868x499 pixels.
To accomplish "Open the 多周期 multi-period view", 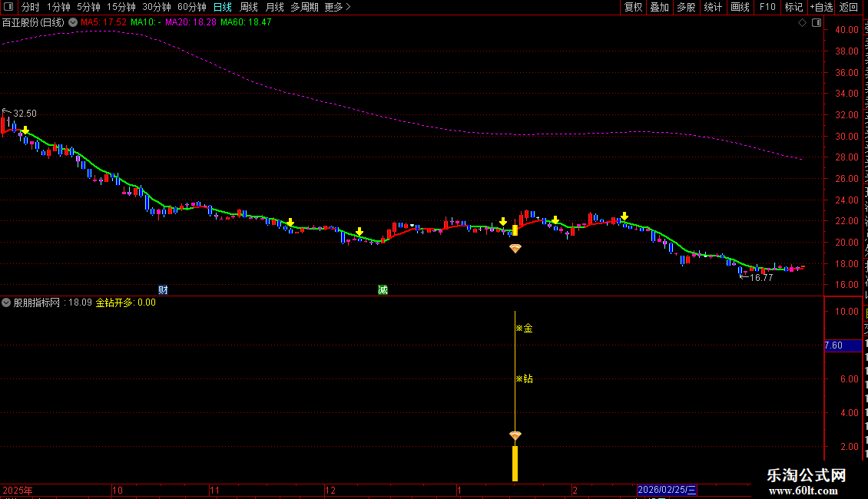I will (304, 7).
